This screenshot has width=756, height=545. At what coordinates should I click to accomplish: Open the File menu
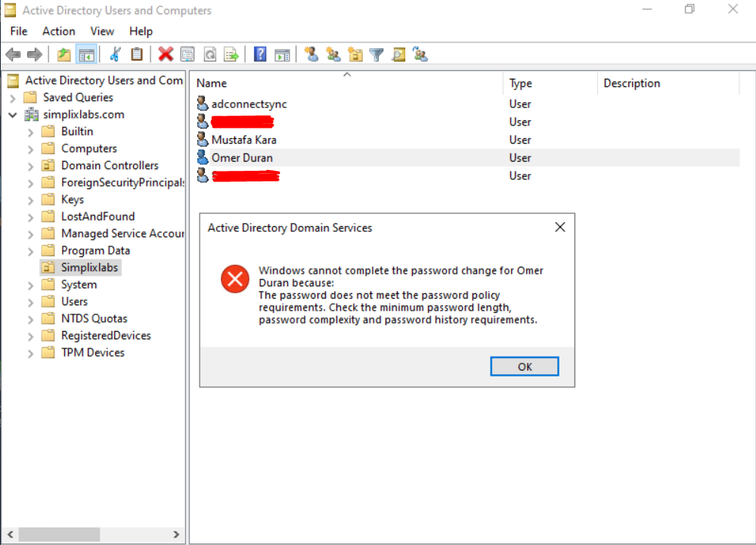19,31
